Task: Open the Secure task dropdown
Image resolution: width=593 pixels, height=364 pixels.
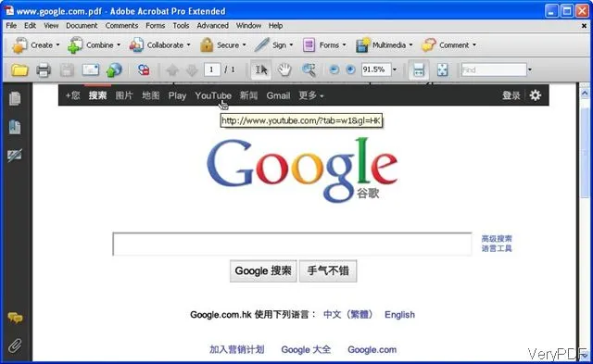Action: pos(222,45)
